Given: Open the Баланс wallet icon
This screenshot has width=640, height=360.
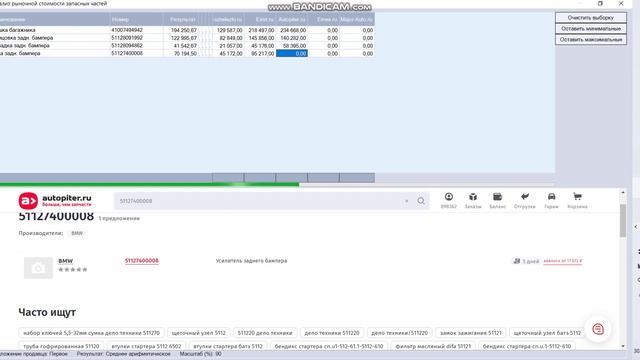Looking at the screenshot, I should (497, 197).
